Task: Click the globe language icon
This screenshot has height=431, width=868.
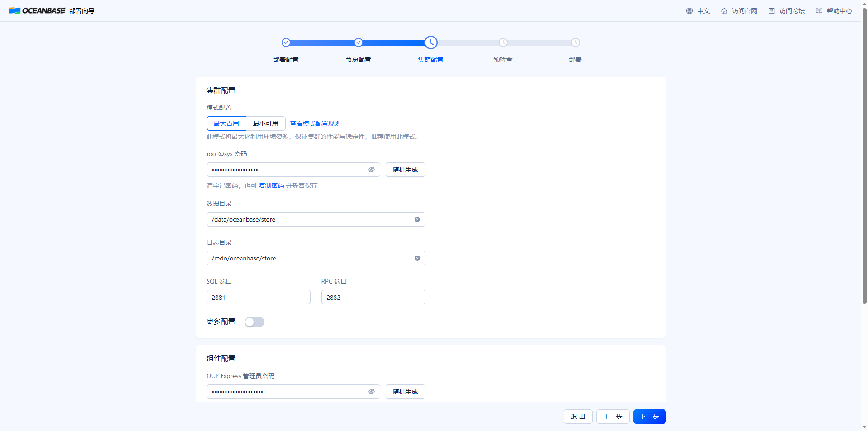Action: click(x=689, y=11)
